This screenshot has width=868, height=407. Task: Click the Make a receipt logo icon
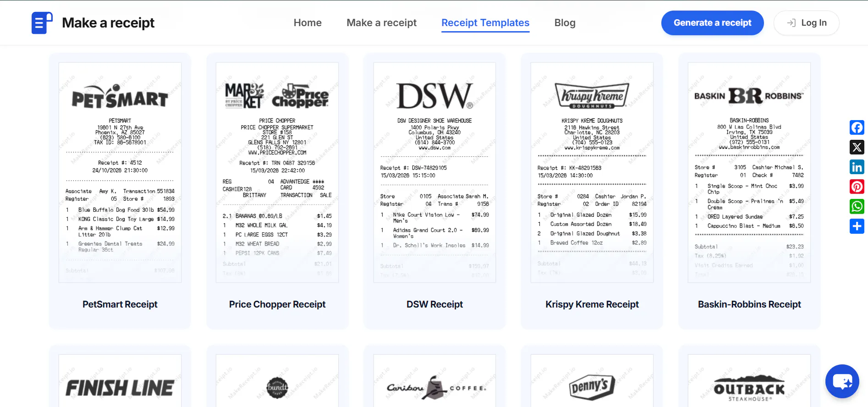pyautogui.click(x=42, y=23)
